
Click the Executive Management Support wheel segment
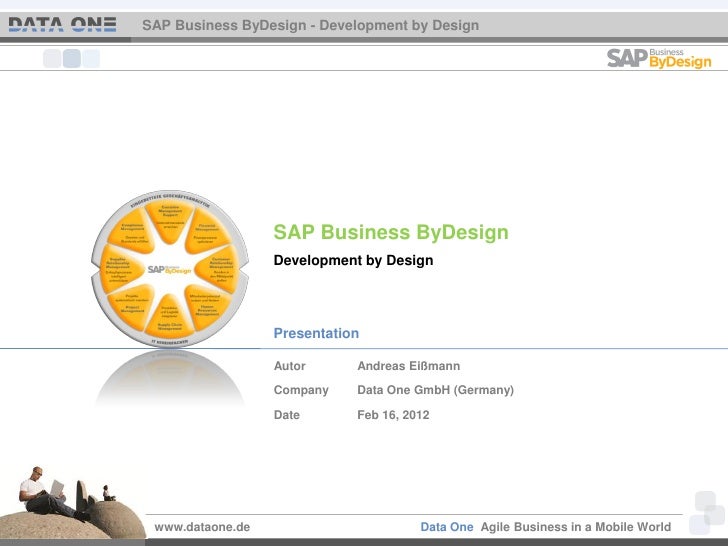(x=170, y=212)
